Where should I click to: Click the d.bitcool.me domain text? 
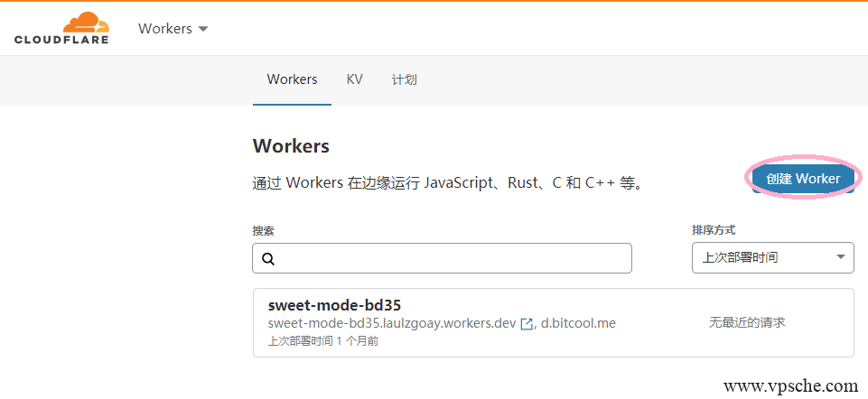pos(578,323)
